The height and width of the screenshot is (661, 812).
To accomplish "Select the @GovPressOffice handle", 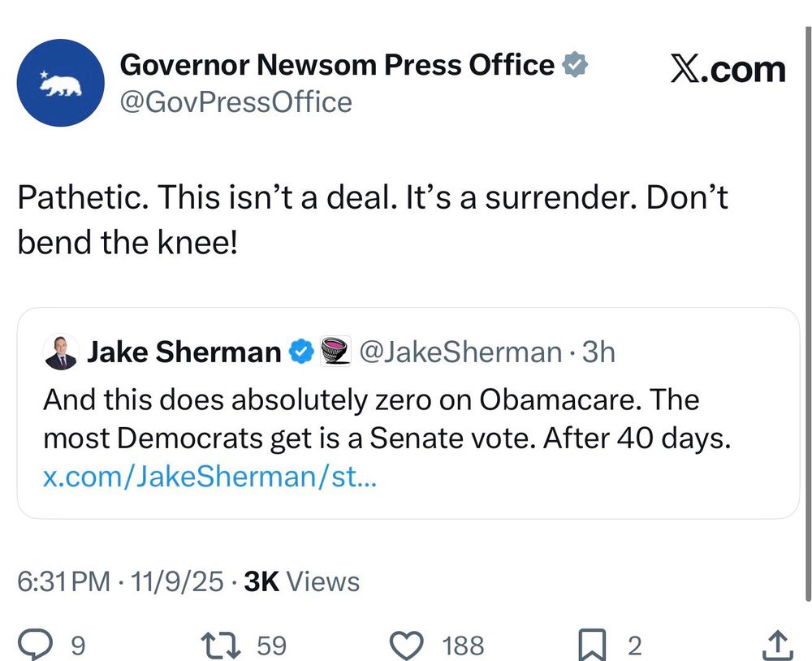I will point(235,102).
